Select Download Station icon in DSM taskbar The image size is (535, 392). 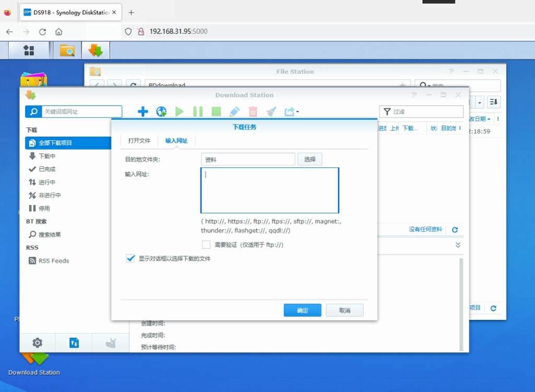pos(96,51)
